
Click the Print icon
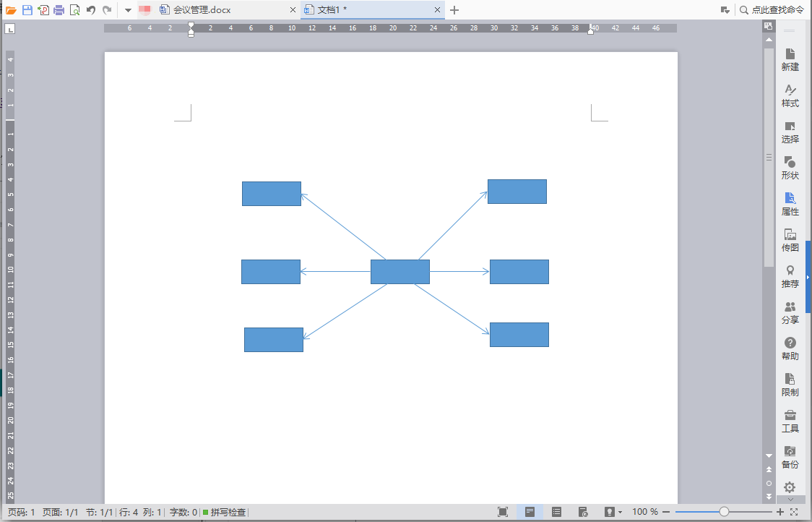pyautogui.click(x=59, y=10)
